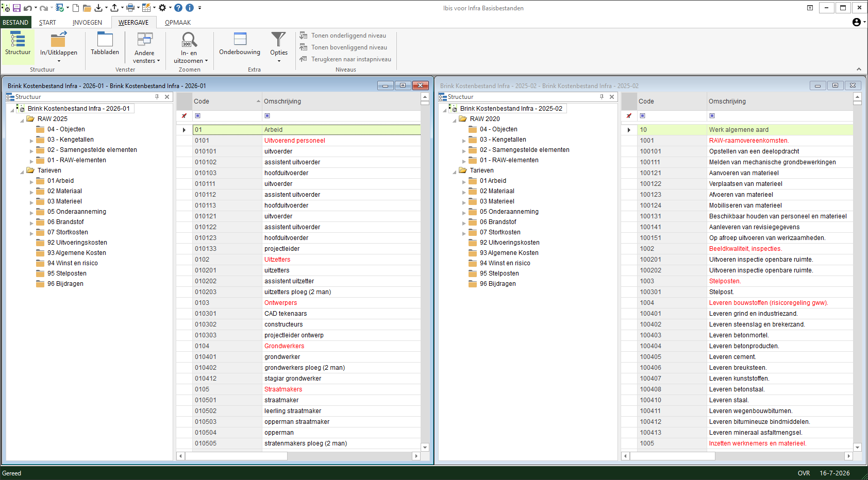The height and width of the screenshot is (480, 868).
Task: Click the purple Save icon in quick access toolbar
Action: pyautogui.click(x=16, y=8)
